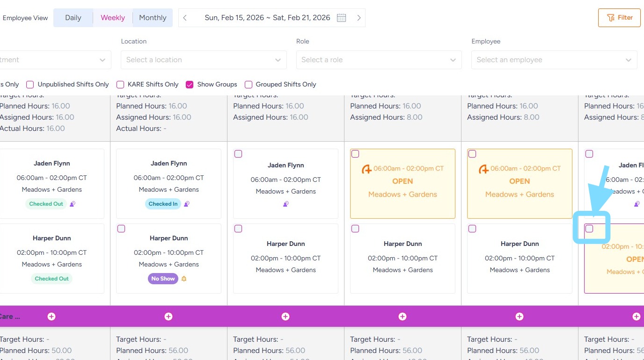This screenshot has height=360, width=644.
Task: Advance to next week using right chevron
Action: point(359,18)
